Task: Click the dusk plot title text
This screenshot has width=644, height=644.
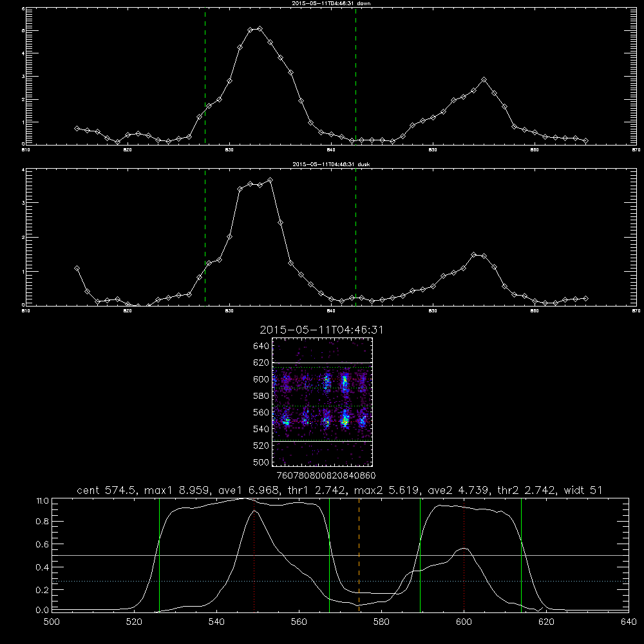Action: pos(331,164)
